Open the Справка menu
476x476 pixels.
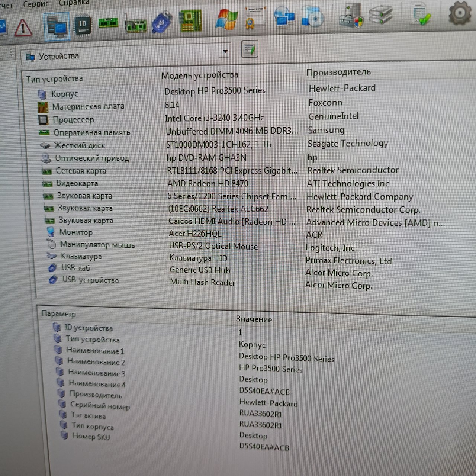[74, 3]
